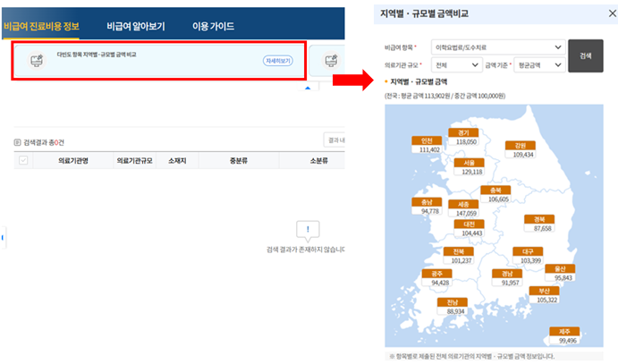This screenshot has height=364, width=618.
Task: Click the 다빈도 항목 지역별·규모별 금액 비교 card title
Action: pyautogui.click(x=97, y=55)
